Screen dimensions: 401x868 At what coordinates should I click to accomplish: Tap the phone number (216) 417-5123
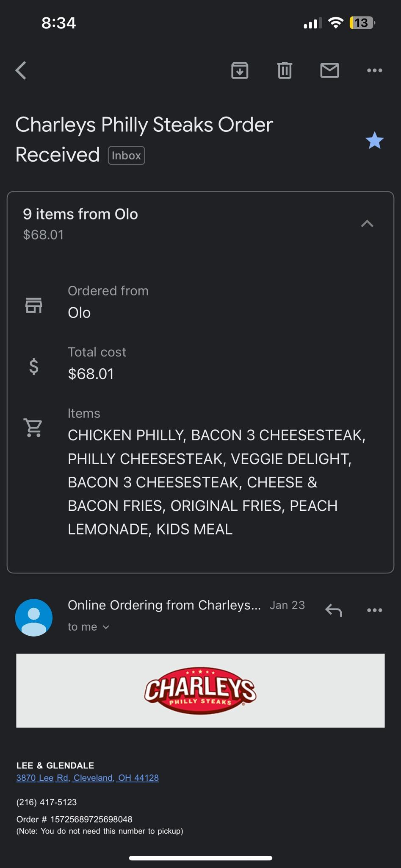[x=47, y=802]
